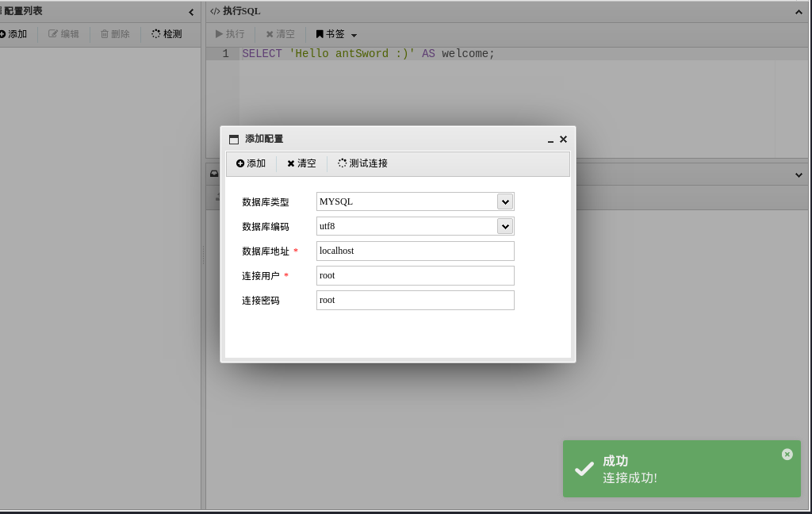Click the 编辑 edit icon
This screenshot has width=812, height=514.
pyautogui.click(x=53, y=33)
